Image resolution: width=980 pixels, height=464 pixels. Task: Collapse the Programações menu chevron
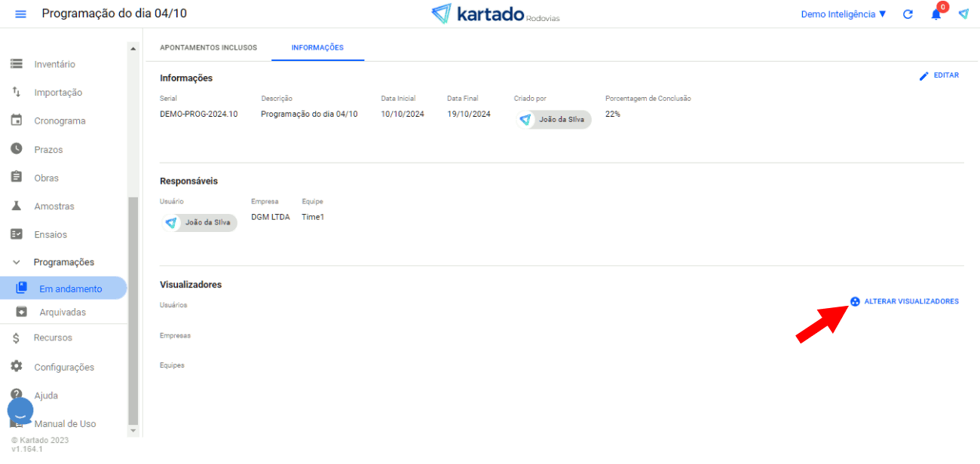tap(16, 262)
